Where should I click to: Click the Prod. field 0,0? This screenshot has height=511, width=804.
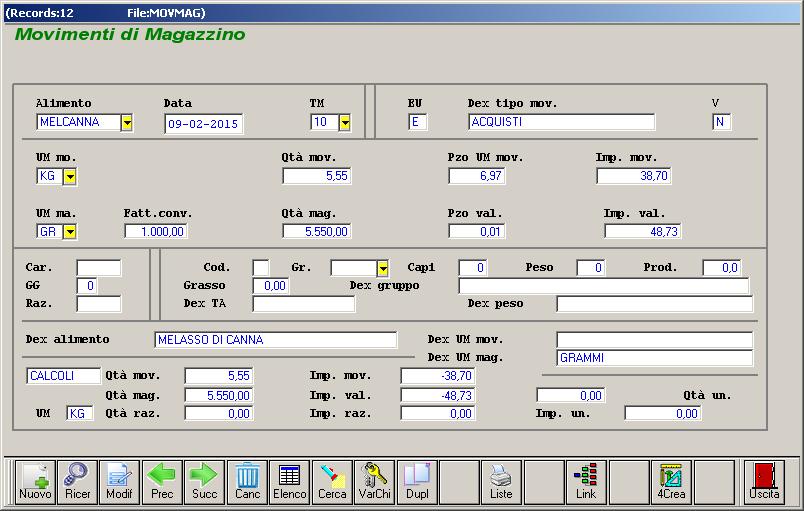[x=722, y=268]
